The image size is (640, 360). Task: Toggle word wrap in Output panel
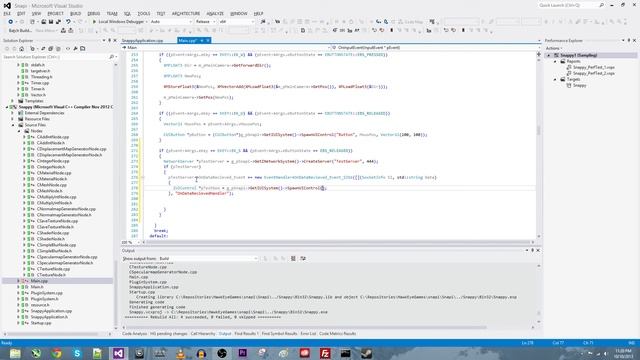(303, 258)
